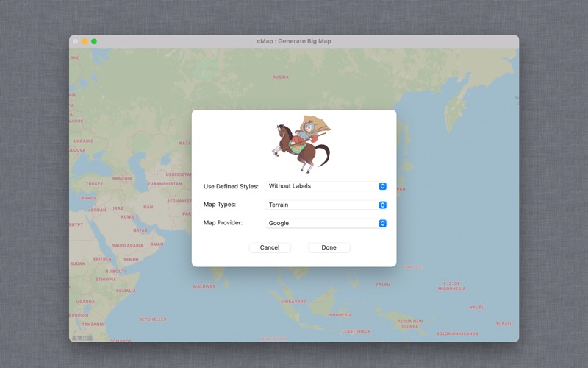
Task: Select the Turkey label on the map
Action: click(x=95, y=183)
